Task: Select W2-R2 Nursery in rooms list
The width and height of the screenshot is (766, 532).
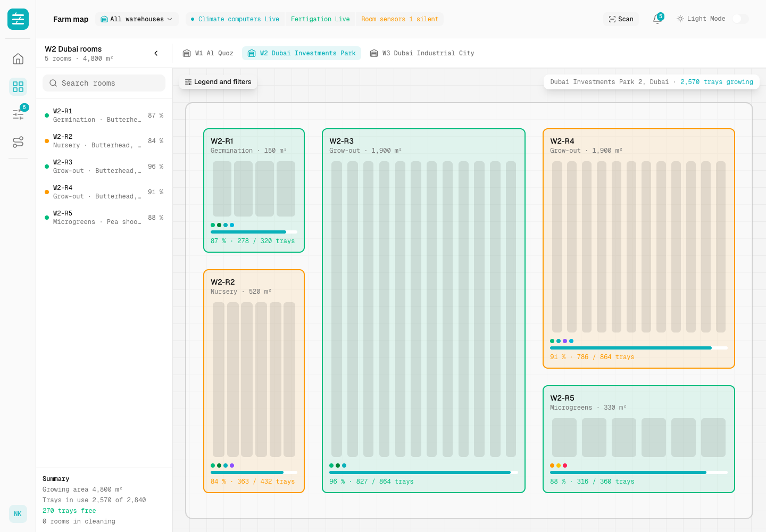Action: coord(104,141)
